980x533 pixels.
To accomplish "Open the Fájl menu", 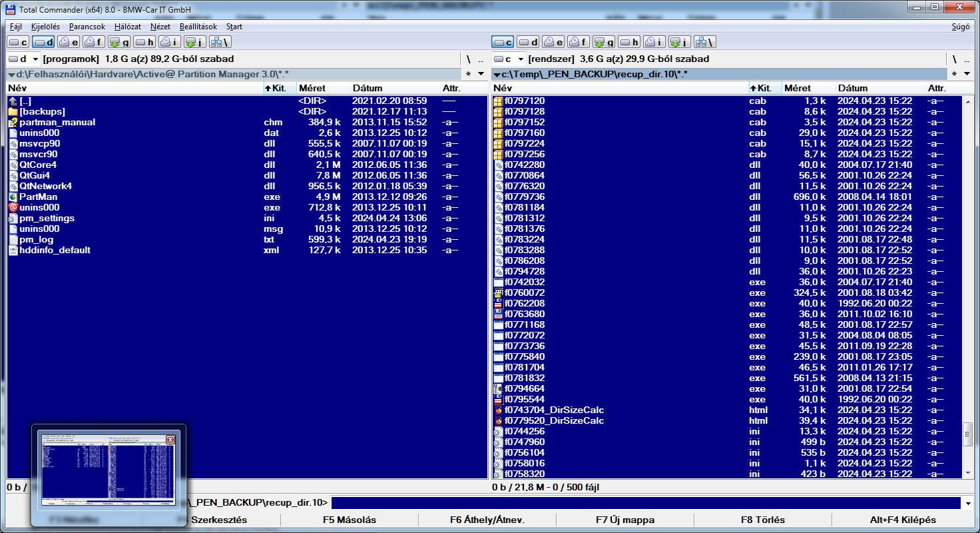I will (16, 27).
